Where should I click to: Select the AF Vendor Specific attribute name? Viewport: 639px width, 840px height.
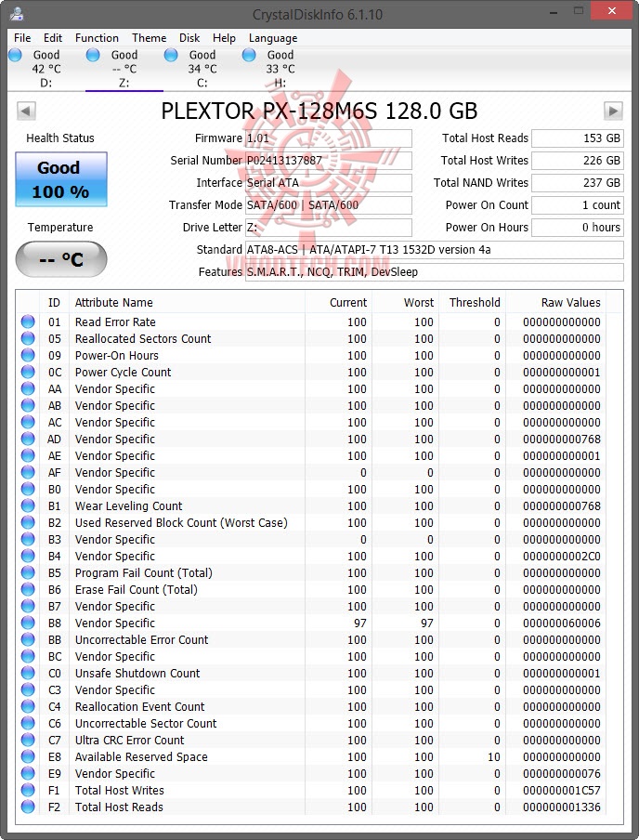[x=115, y=472]
